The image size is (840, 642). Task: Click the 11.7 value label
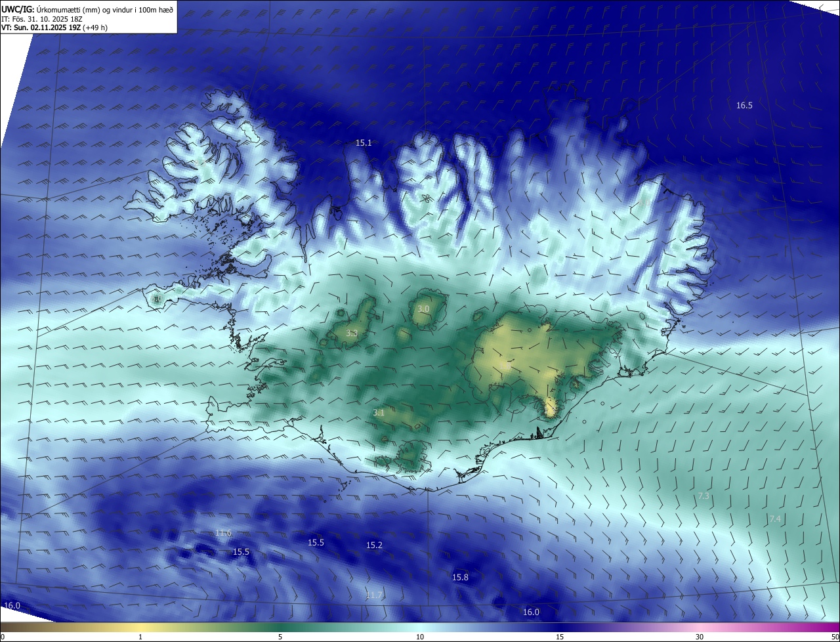(x=373, y=595)
